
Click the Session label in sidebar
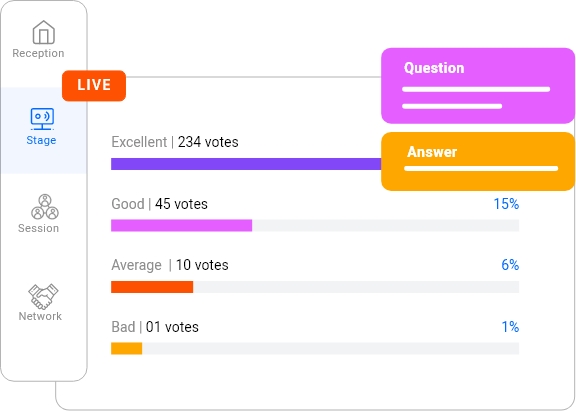(39, 228)
